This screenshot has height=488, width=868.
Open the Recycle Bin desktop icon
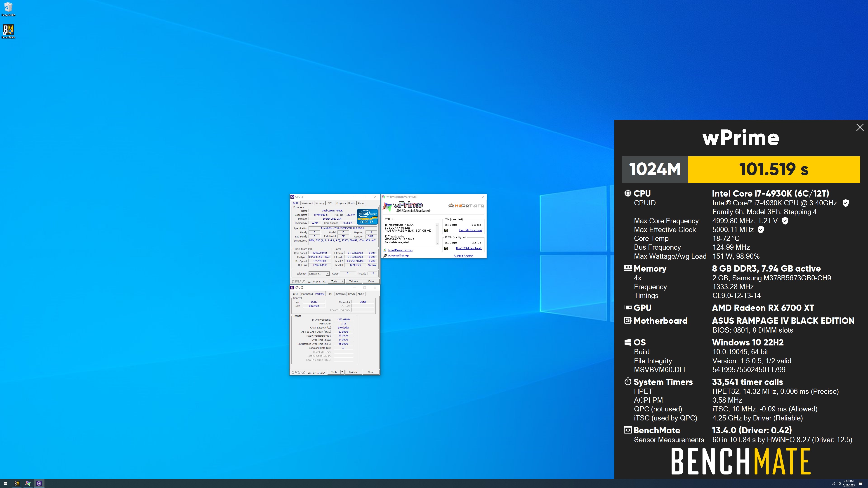tap(8, 9)
